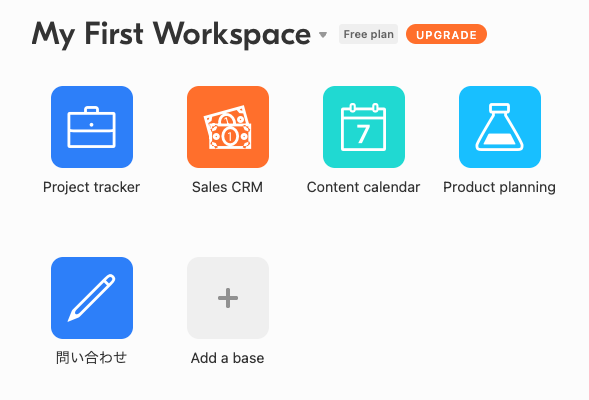The image size is (589, 400).
Task: Click the Free plan badge
Action: pyautogui.click(x=368, y=34)
